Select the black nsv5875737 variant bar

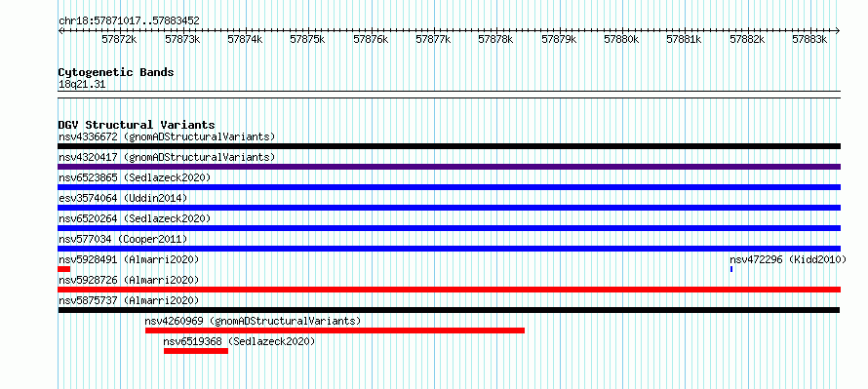[449, 310]
